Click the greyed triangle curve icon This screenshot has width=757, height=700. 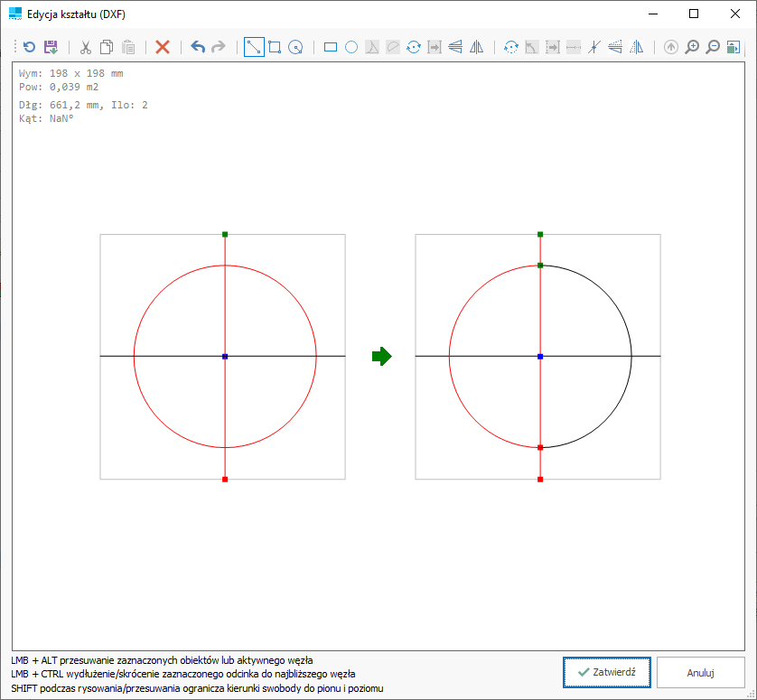372,47
